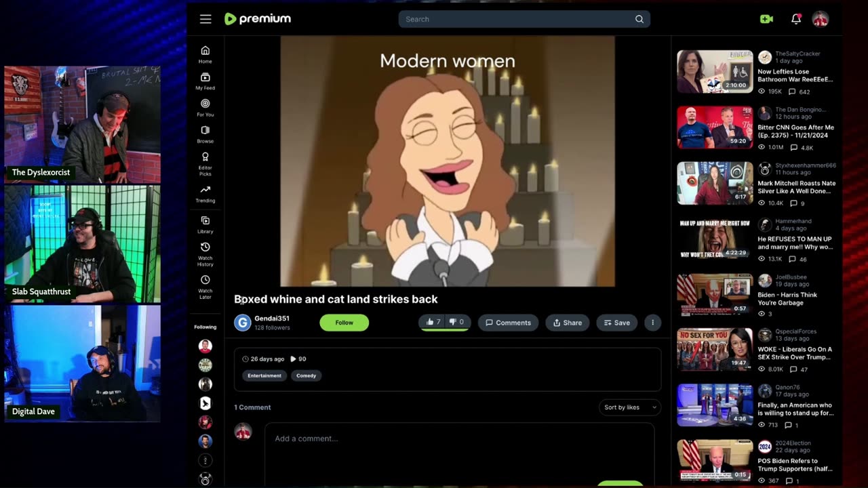
Task: Open He REFUSES TO MAN UP title
Action: (795, 243)
